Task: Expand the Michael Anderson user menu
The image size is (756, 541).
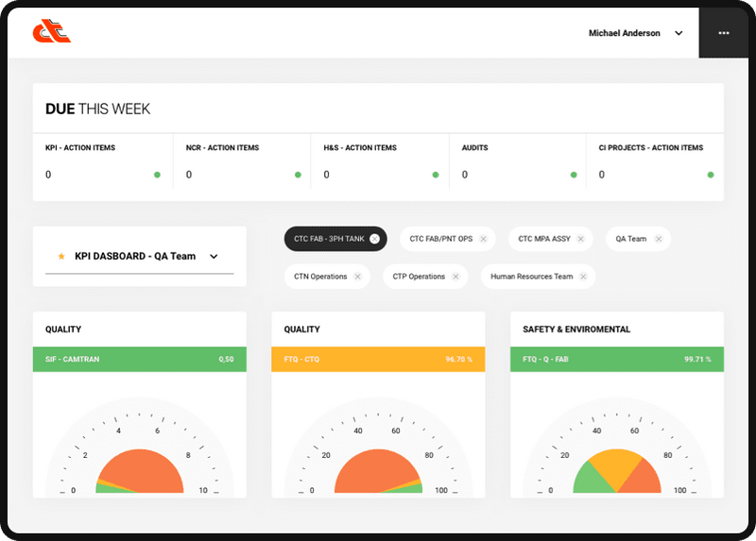Action: click(679, 33)
